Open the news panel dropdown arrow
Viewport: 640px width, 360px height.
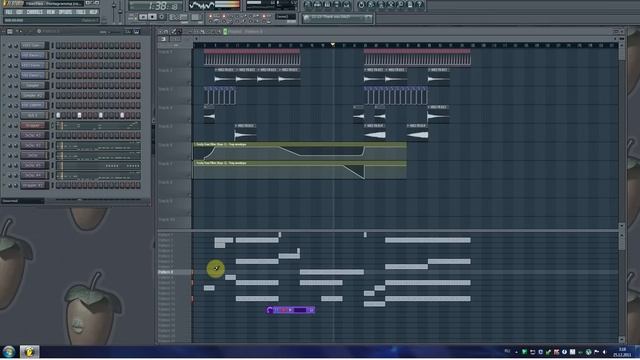pos(368,18)
